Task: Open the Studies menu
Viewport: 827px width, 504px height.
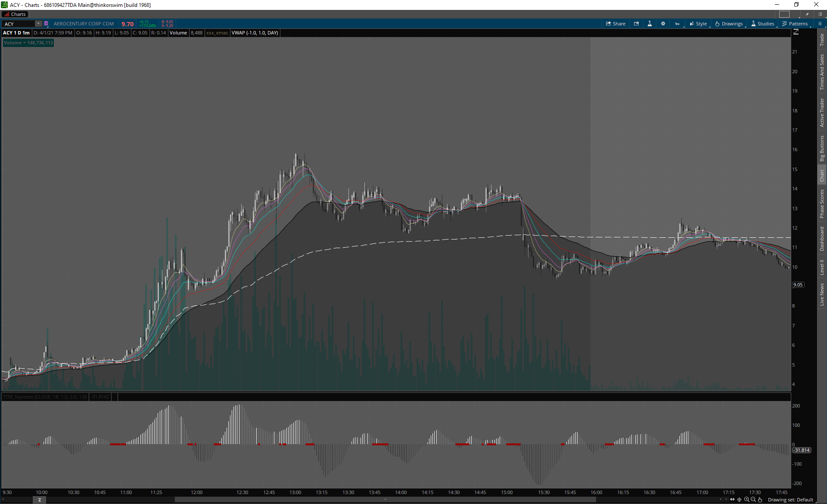Action: (762, 24)
